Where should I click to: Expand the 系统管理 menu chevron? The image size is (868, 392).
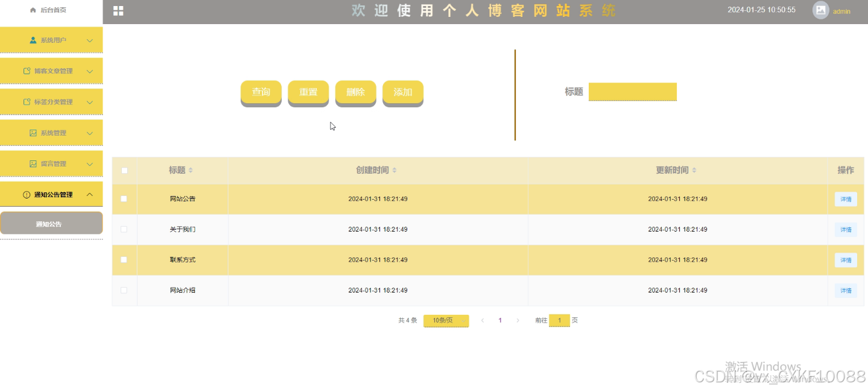point(90,133)
